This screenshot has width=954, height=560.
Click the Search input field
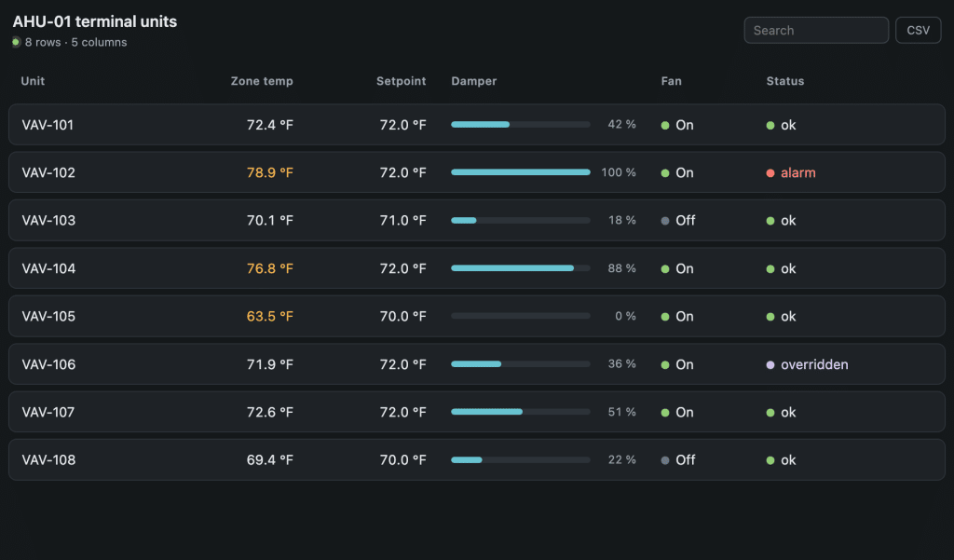[x=816, y=31]
